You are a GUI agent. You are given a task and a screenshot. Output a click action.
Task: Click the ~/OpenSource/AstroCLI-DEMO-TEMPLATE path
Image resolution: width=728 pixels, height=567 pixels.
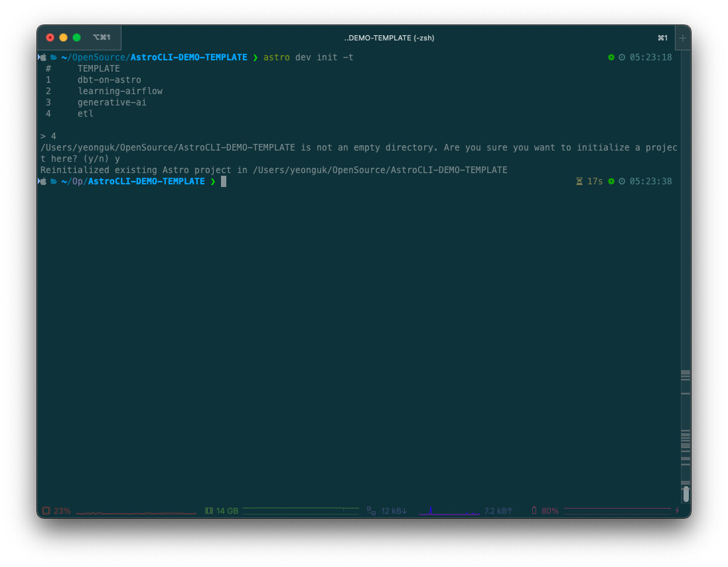coord(154,57)
